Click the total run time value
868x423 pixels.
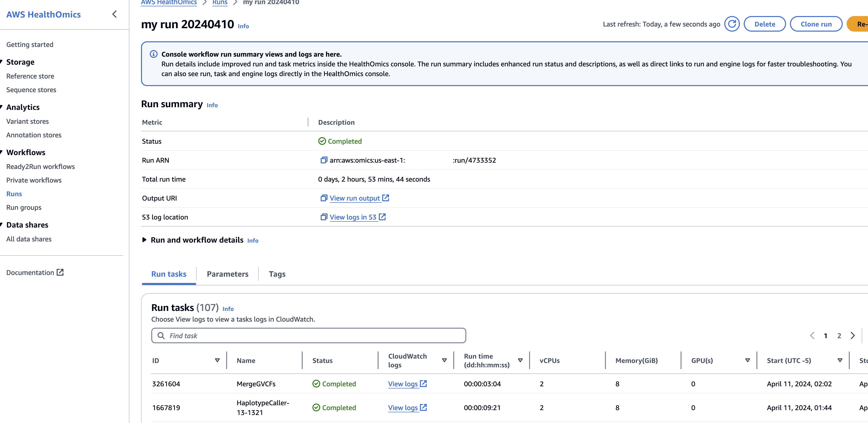(x=374, y=179)
